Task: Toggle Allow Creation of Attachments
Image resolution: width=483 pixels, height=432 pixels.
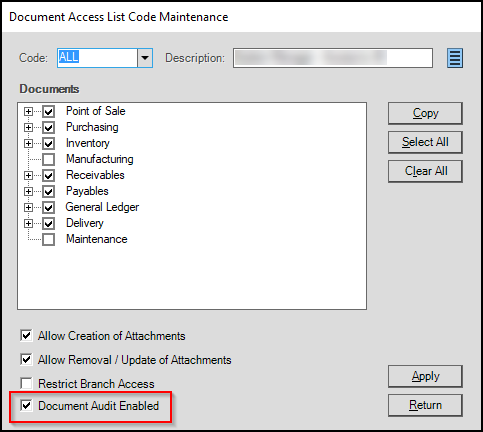Action: [26, 335]
